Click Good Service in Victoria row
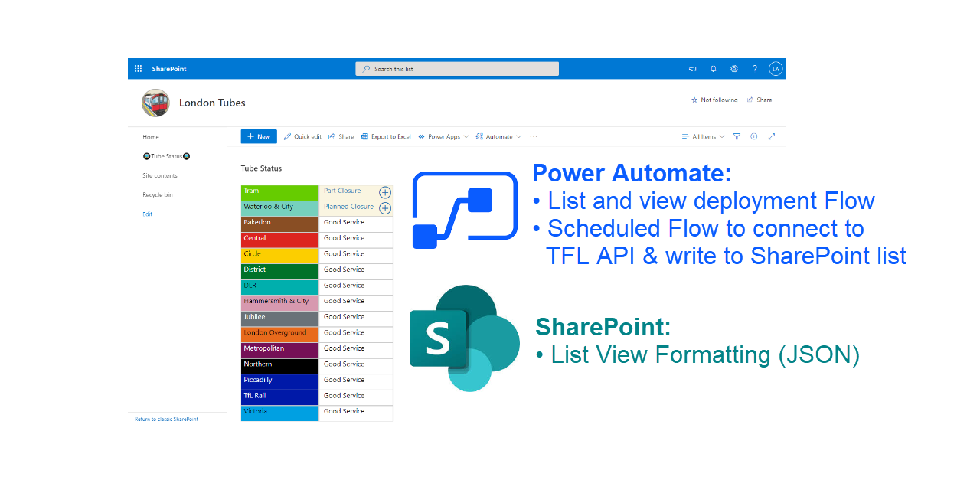This screenshot has width=980, height=490. click(x=344, y=411)
